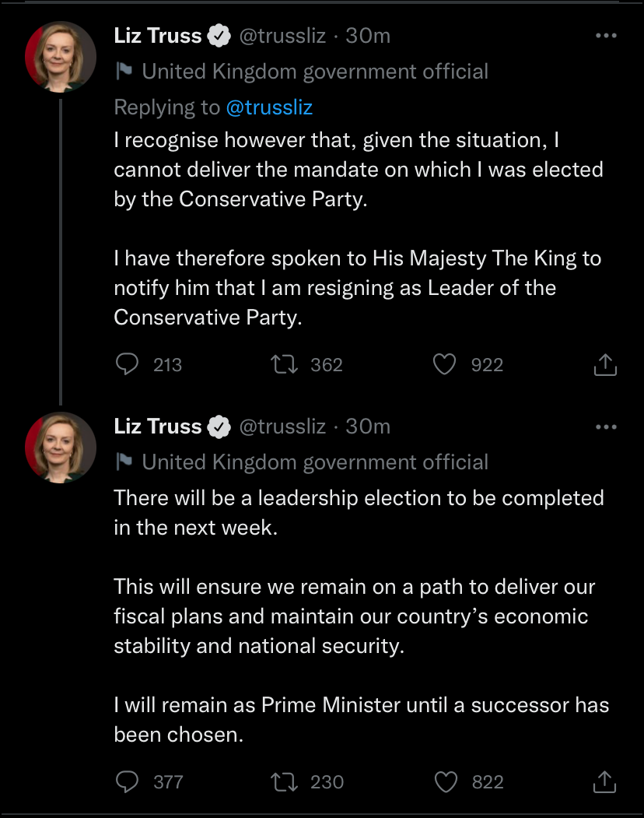Open the share menu on the first tweet

pos(605,363)
